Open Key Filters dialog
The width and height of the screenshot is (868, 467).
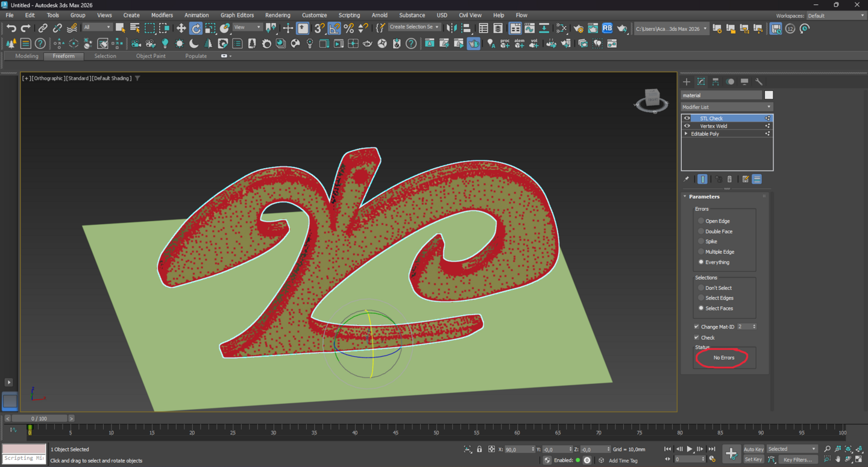797,460
